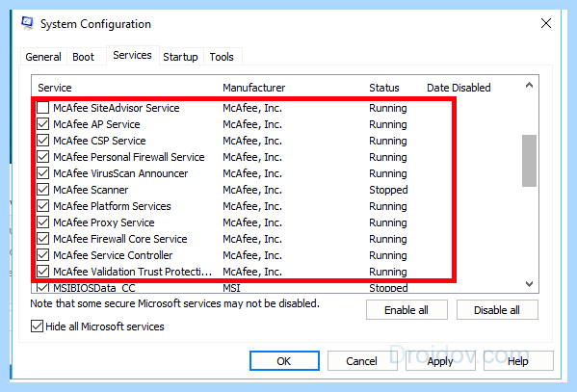Toggle McAfee Service Controller checkbox
This screenshot has width=577, height=392.
[x=43, y=255]
